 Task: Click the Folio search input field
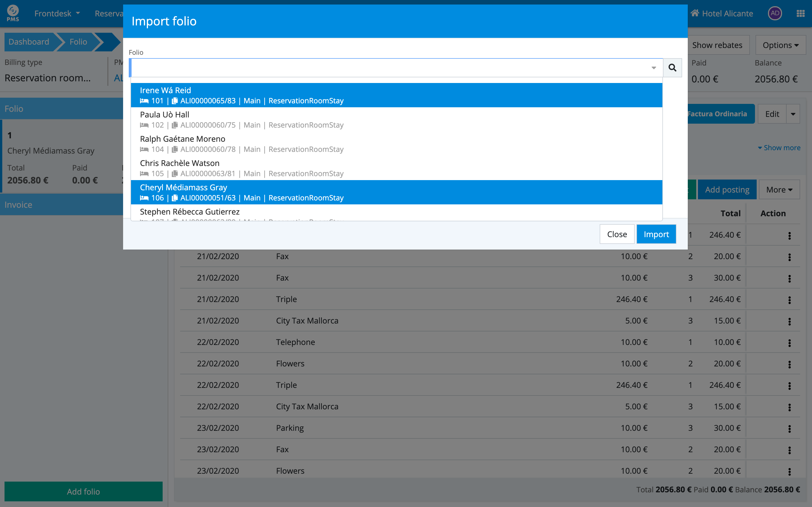[x=389, y=68]
